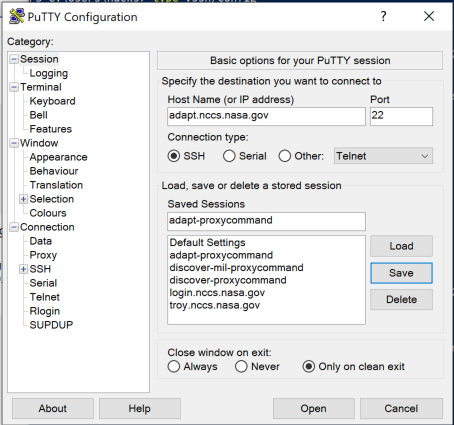Select Terminal category

pyautogui.click(x=41, y=87)
